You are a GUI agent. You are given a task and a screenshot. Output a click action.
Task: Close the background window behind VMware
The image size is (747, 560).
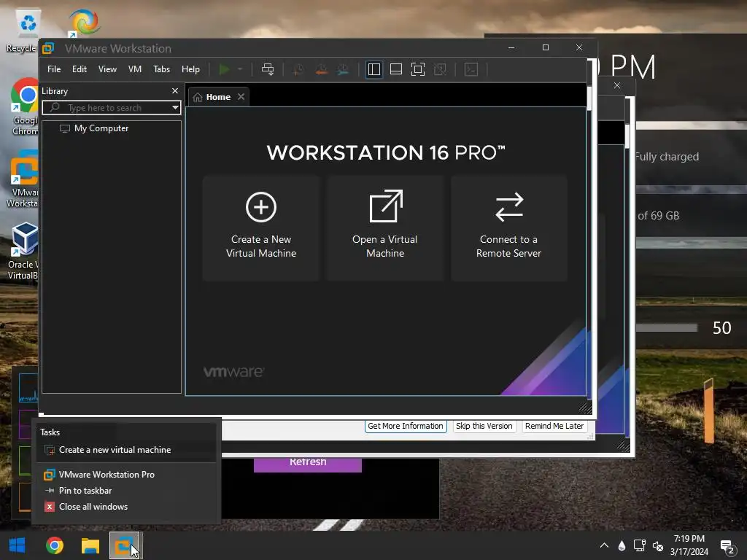(617, 86)
